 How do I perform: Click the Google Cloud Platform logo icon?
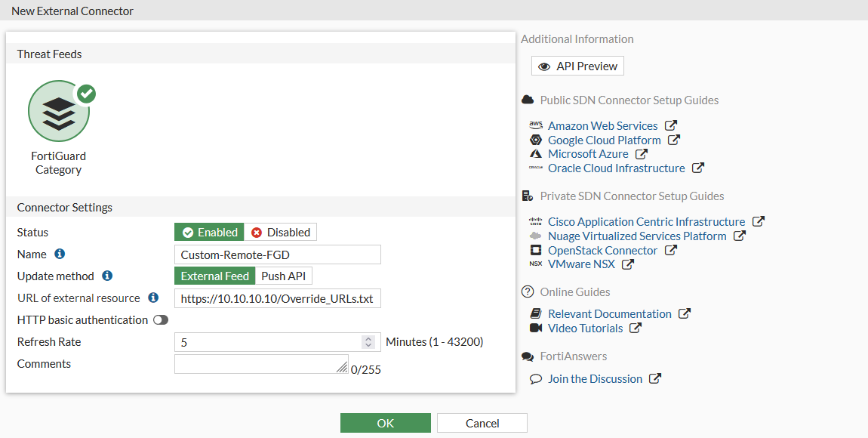tap(536, 140)
